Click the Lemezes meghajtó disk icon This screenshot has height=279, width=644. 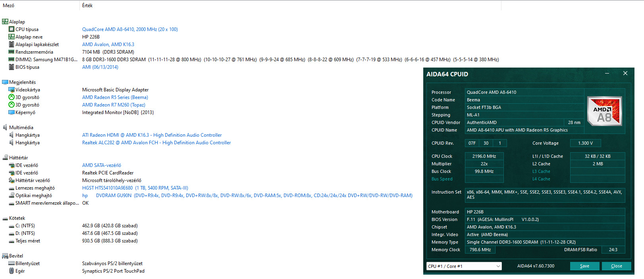[x=12, y=188]
